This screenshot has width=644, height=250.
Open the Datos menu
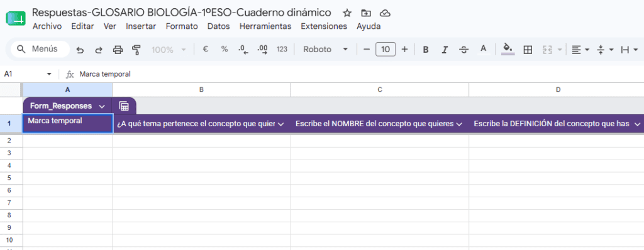coord(218,26)
